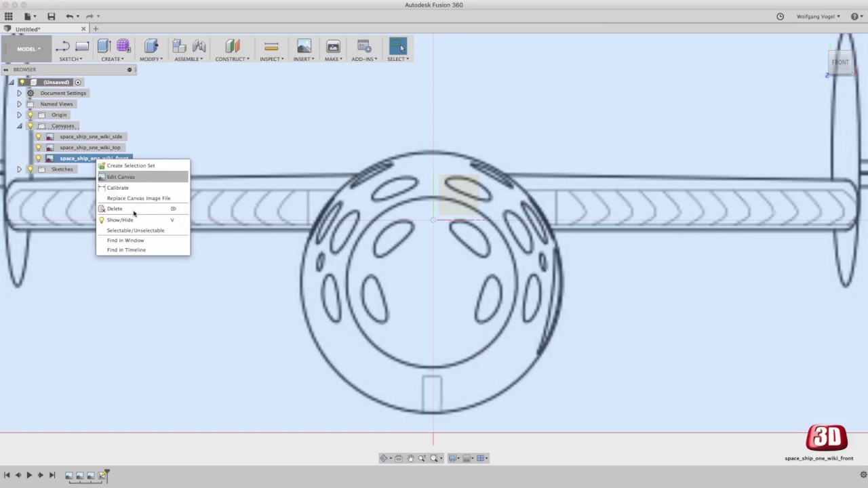
Task: Toggle visibility bulb of space_ship_one_wiki_top
Action: (39, 148)
